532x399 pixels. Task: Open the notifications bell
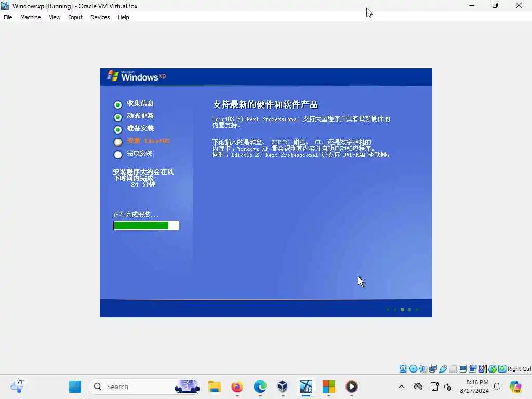click(x=497, y=387)
